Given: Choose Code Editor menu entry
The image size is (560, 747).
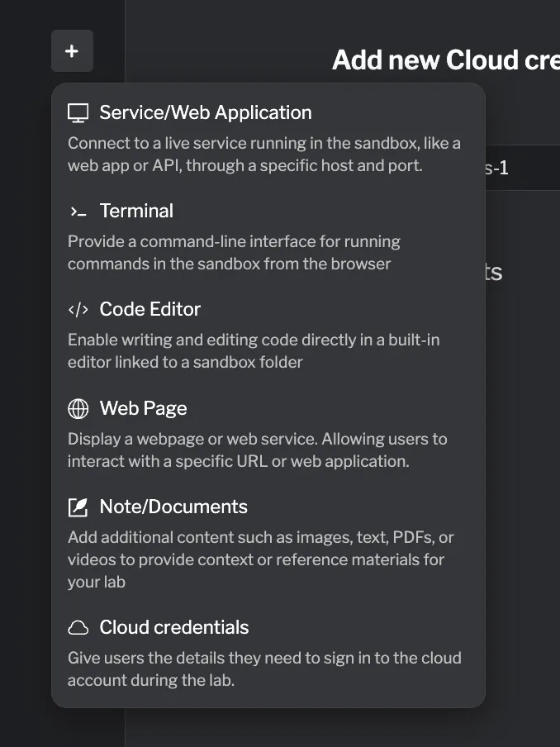Looking at the screenshot, I should pyautogui.click(x=149, y=309).
